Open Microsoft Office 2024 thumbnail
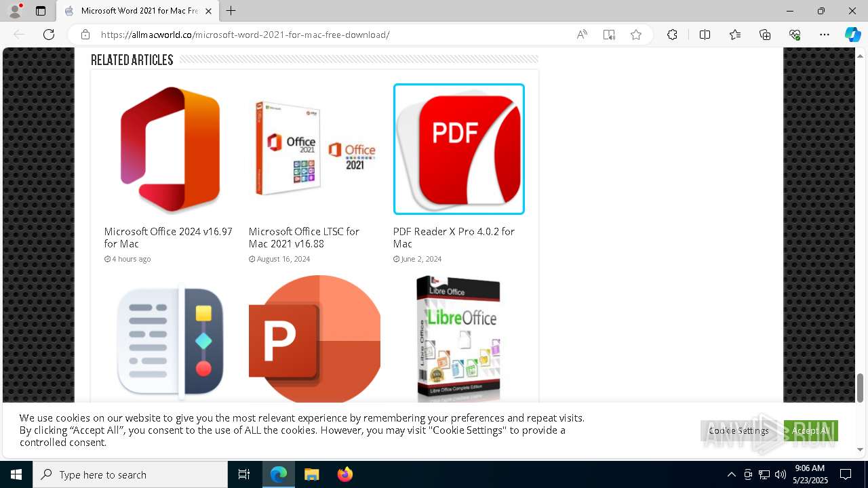Screen dimensions: 868x488 [x=170, y=150]
